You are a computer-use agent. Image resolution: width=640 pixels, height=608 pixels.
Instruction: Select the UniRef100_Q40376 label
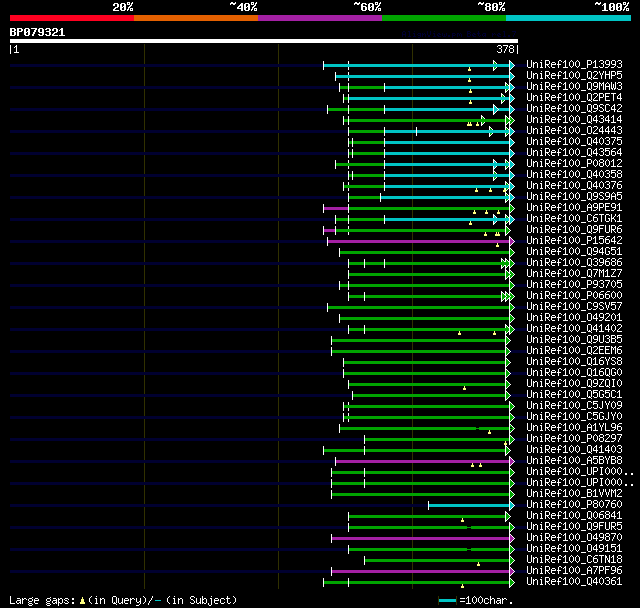tap(574, 186)
